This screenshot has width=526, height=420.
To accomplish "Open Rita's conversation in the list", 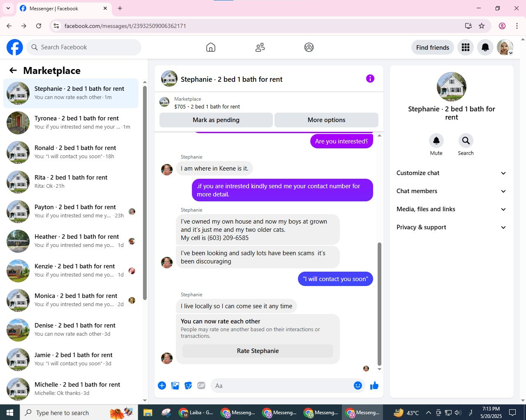I will pos(71,182).
